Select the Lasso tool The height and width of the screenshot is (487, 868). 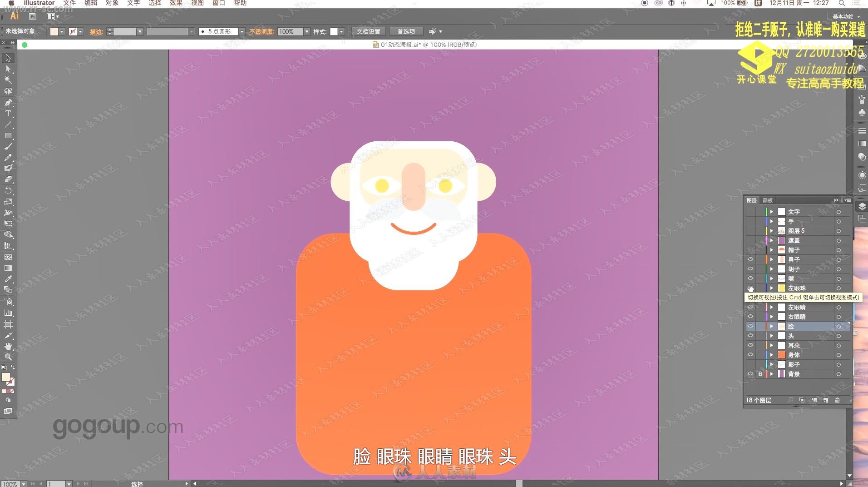[8, 91]
